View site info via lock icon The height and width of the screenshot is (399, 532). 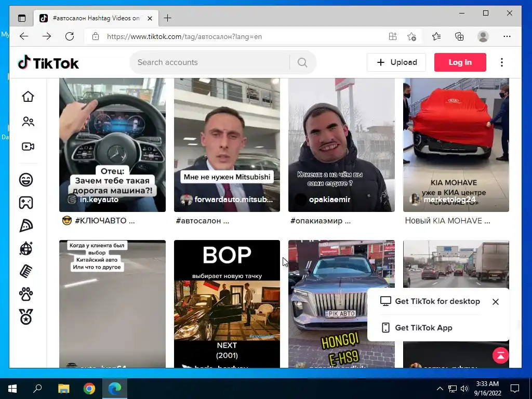coord(96,36)
